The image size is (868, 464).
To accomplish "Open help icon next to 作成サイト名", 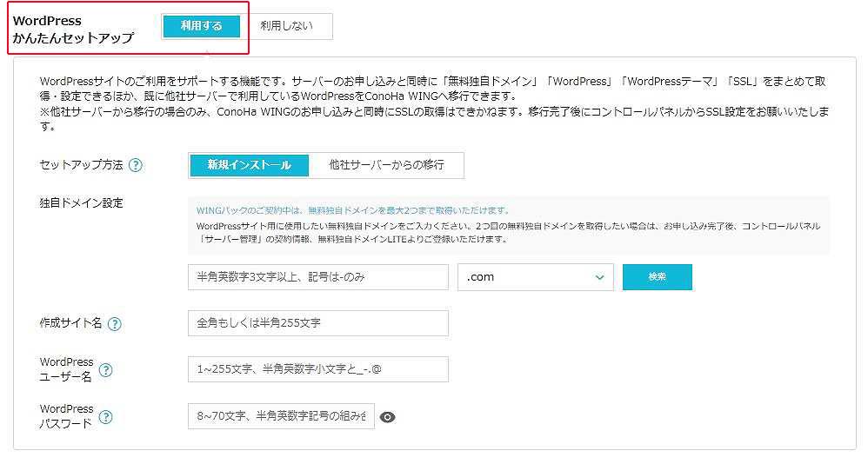I will click(114, 324).
